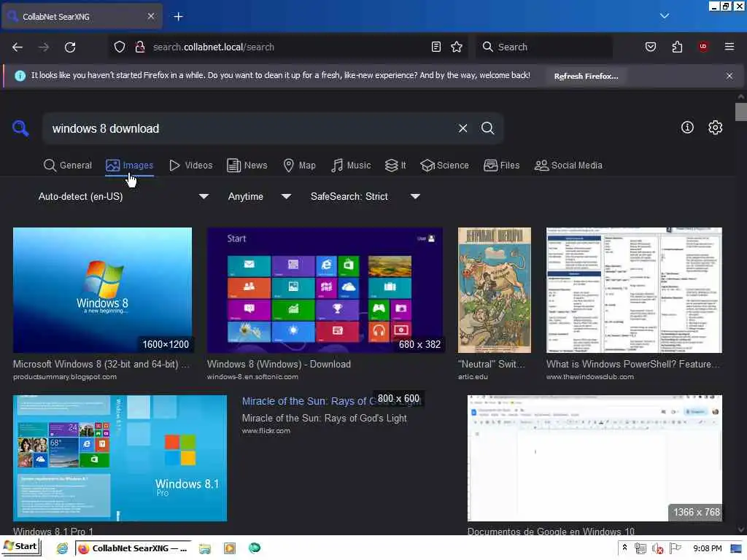Open the "Neutral" Swit... poster thumbnail
Image resolution: width=747 pixels, height=560 pixels.
495,290
